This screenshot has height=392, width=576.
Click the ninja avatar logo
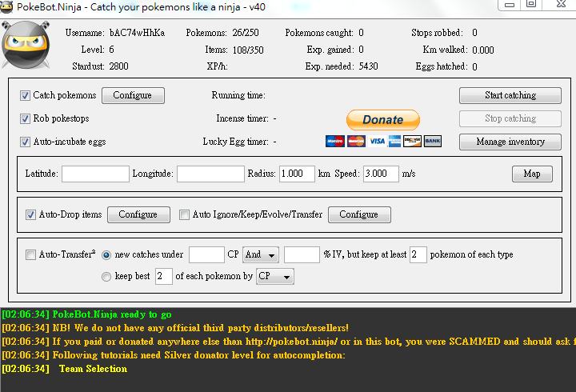click(x=26, y=47)
